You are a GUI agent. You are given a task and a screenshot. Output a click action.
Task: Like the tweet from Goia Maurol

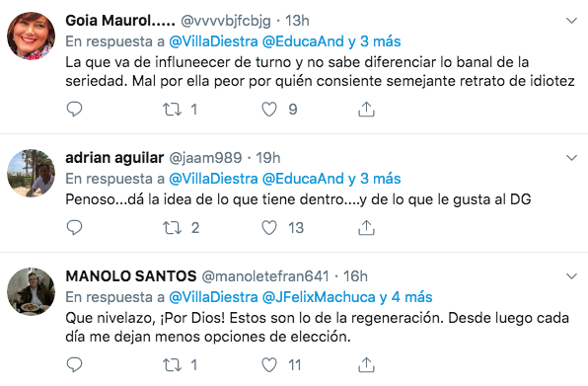point(269,110)
